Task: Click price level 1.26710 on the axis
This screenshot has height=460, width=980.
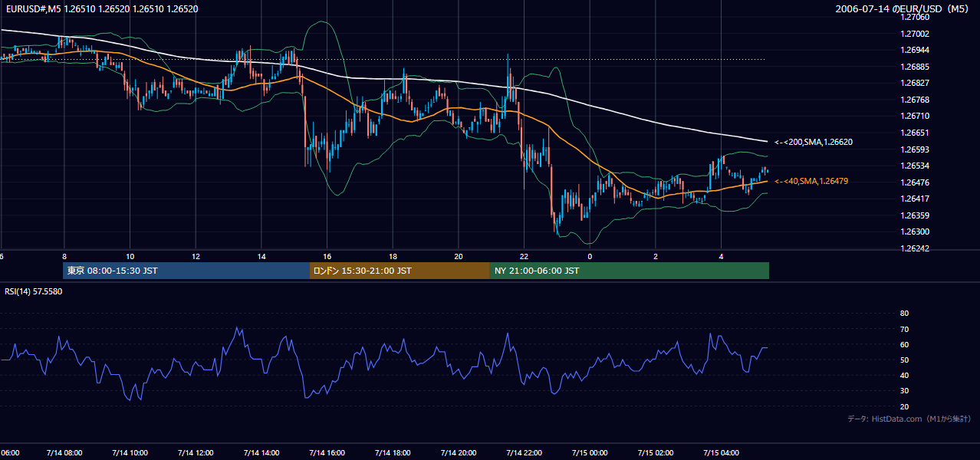Action: click(x=915, y=116)
